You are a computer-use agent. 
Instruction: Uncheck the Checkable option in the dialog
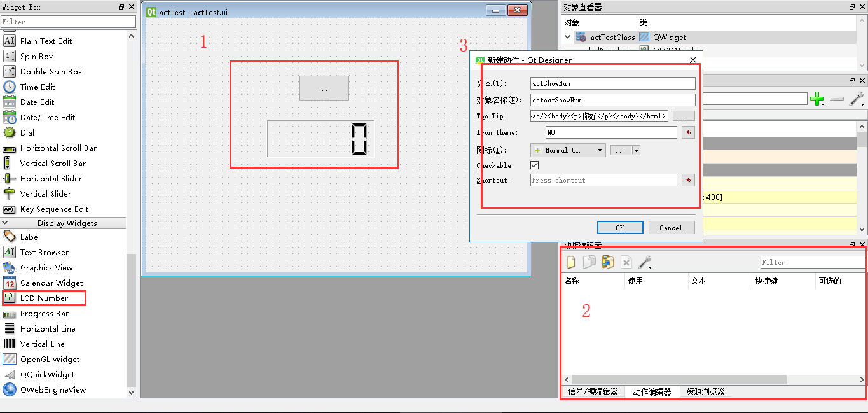[x=534, y=165]
